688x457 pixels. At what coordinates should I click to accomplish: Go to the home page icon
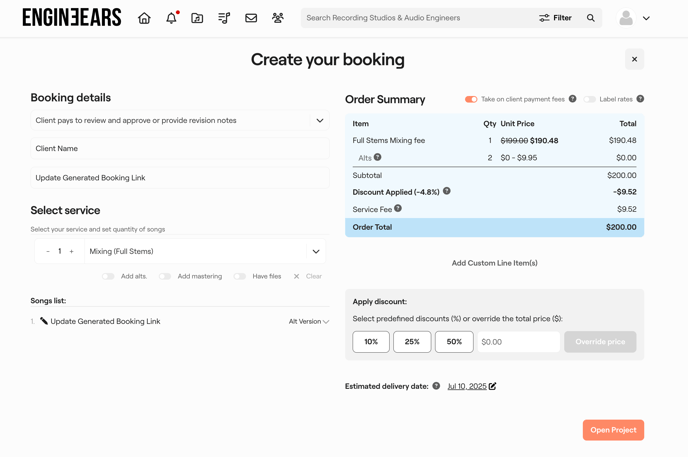144,18
